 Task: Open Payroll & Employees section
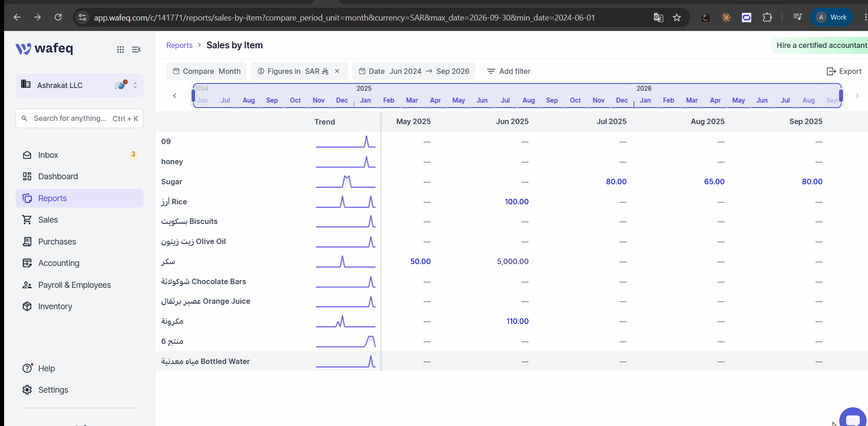coord(79,285)
